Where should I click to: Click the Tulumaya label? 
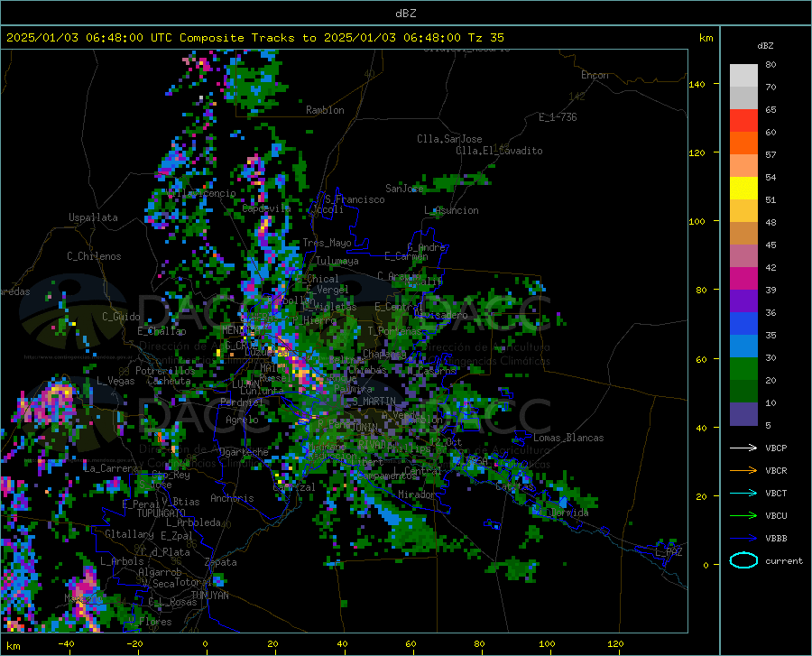coord(337,261)
